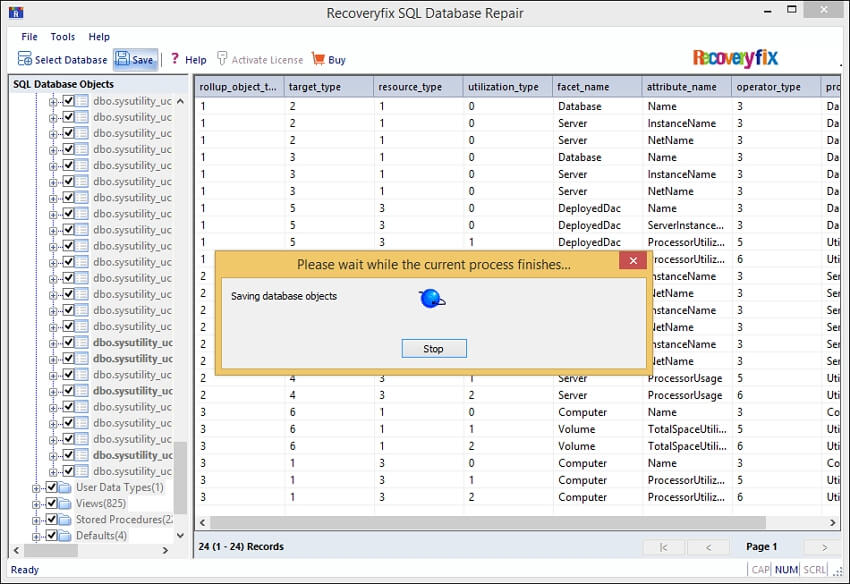Click tree horizontal scroll right arrow

[x=165, y=550]
